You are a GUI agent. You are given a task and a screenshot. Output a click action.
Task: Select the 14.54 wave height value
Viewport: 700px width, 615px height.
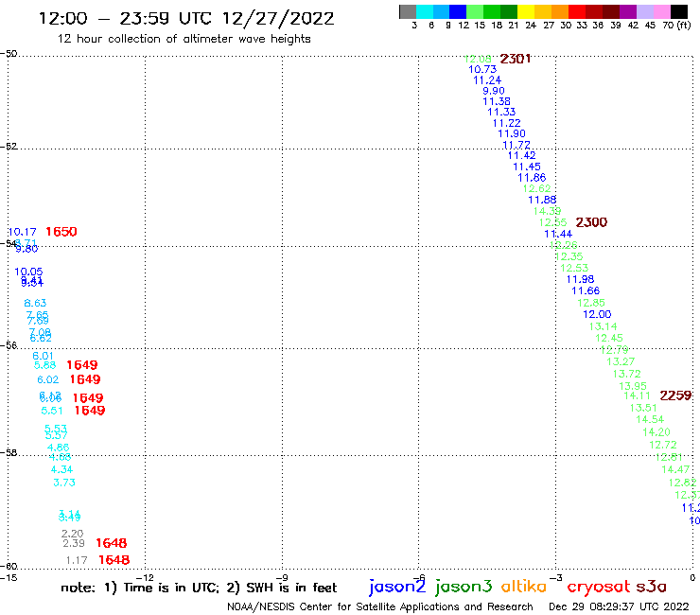point(650,420)
